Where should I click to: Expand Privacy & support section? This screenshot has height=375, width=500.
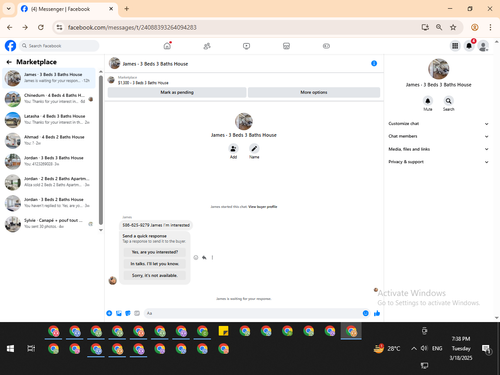click(x=438, y=162)
